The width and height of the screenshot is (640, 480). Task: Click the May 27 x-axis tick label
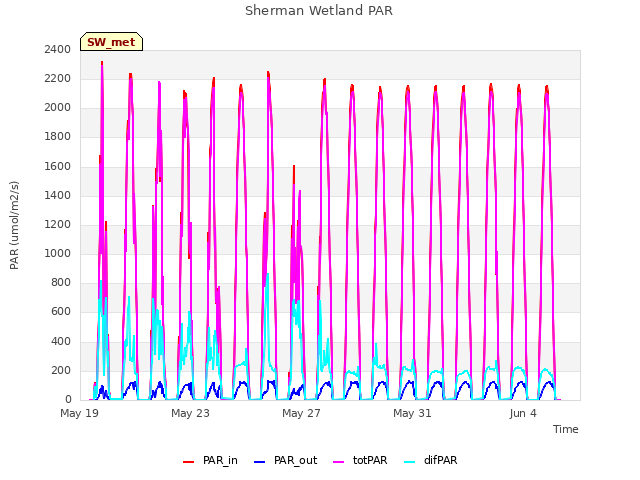[301, 413]
